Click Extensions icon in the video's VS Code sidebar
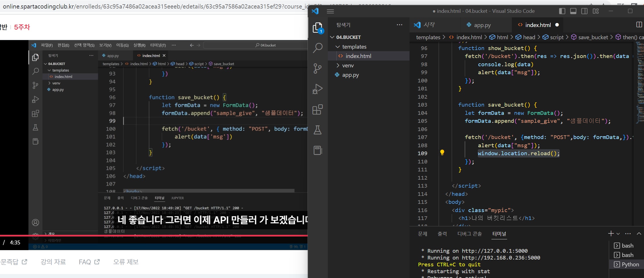Viewport: 644px width, 278px height. [35, 113]
